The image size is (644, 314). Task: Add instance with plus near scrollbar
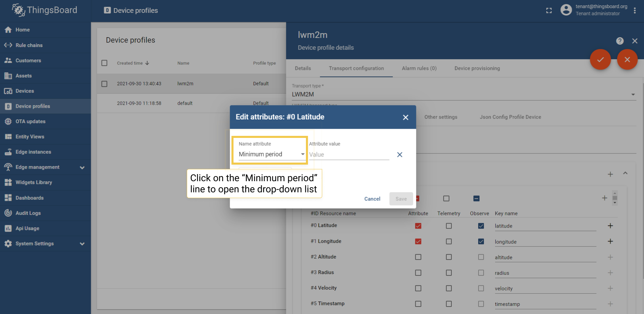tap(604, 198)
